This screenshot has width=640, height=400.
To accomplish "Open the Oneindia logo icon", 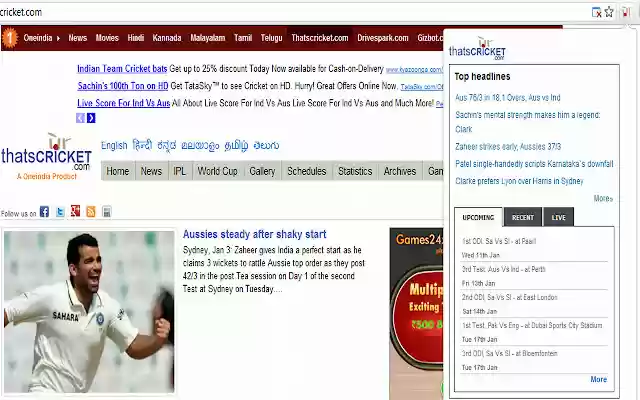I will pyautogui.click(x=10, y=38).
